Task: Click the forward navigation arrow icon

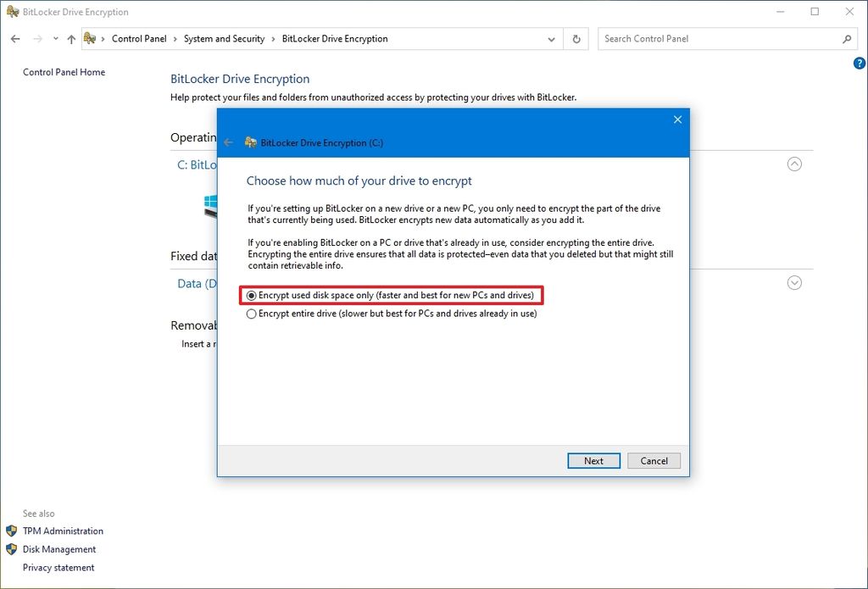Action: click(x=36, y=38)
